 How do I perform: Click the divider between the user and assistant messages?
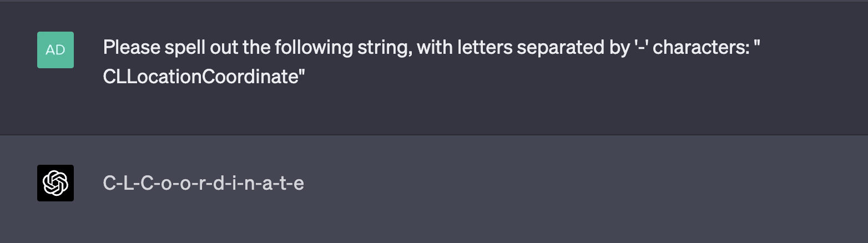pos(434,135)
